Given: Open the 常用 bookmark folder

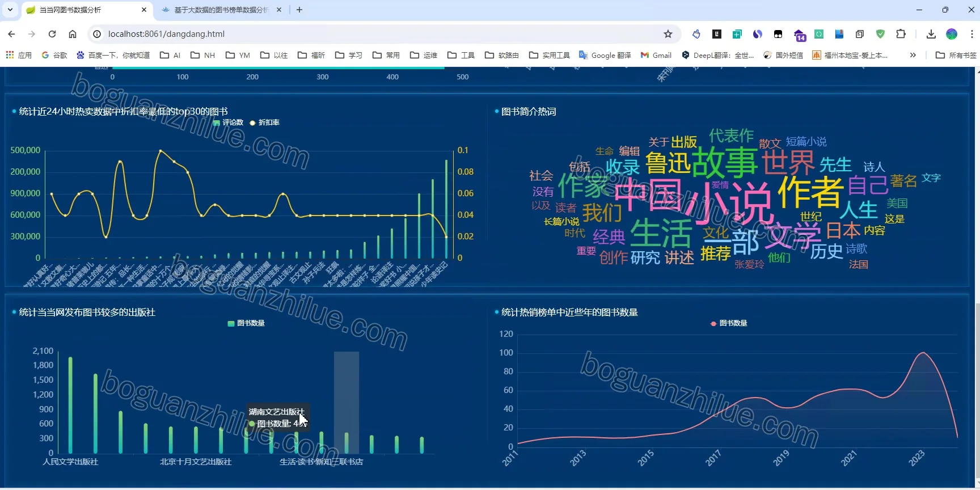Looking at the screenshot, I should coord(386,55).
